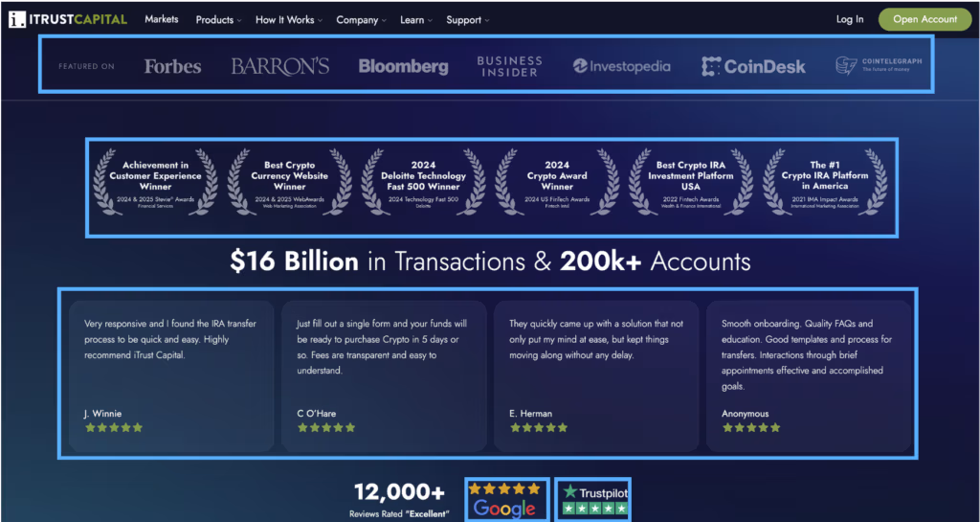Viewport: 980px width, 522px height.
Task: Click the Cointelegraph logo
Action: 879,66
